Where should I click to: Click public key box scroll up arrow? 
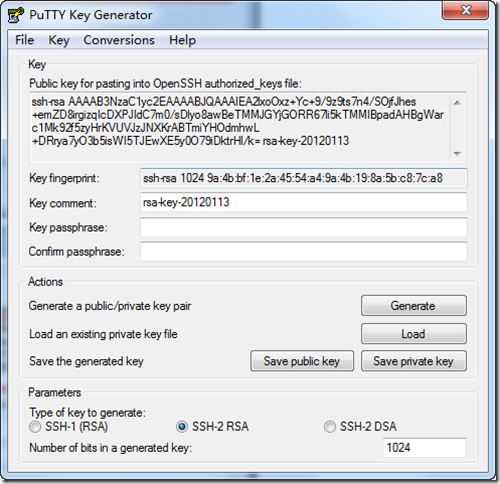point(457,102)
